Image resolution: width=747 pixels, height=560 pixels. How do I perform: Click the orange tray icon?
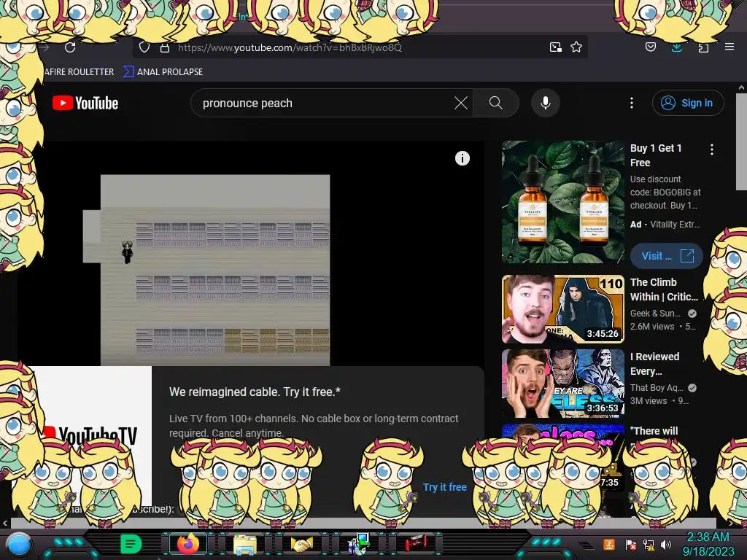609,544
